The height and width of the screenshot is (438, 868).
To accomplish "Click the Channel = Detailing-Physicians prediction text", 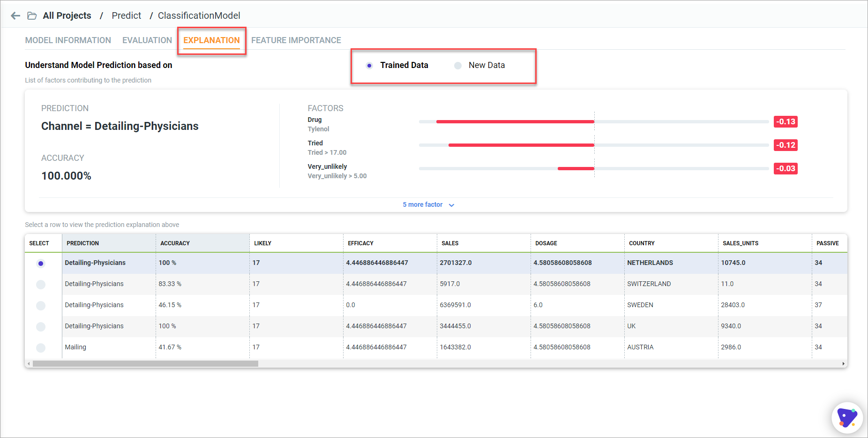I will point(120,126).
